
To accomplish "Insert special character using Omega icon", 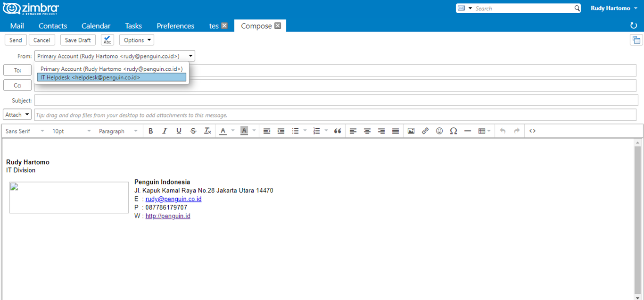I will point(454,131).
